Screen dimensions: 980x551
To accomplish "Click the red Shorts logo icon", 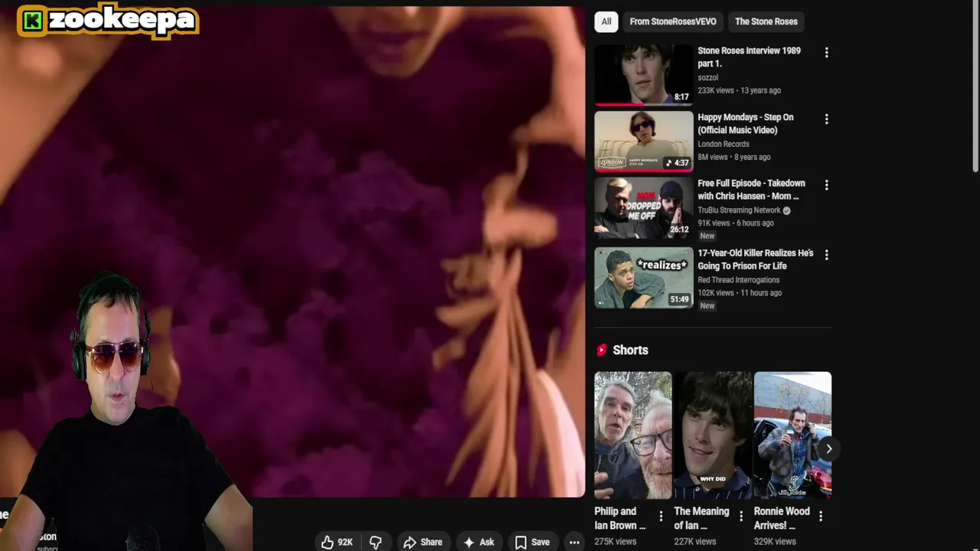I will click(x=602, y=350).
